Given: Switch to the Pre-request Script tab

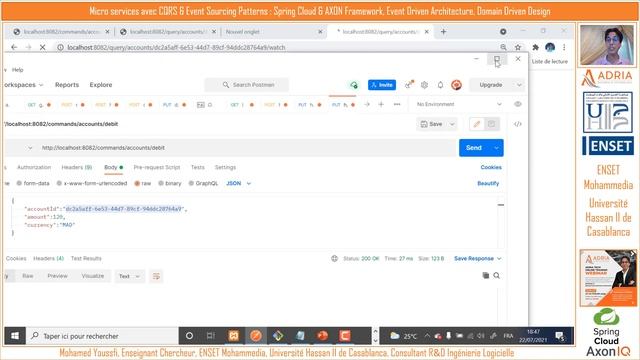Looking at the screenshot, I should pos(157,167).
